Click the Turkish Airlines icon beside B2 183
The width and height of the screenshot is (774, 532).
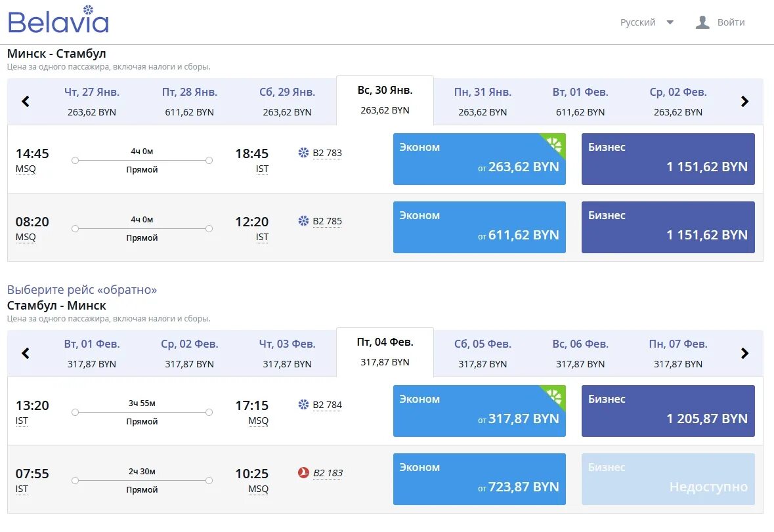(x=303, y=473)
